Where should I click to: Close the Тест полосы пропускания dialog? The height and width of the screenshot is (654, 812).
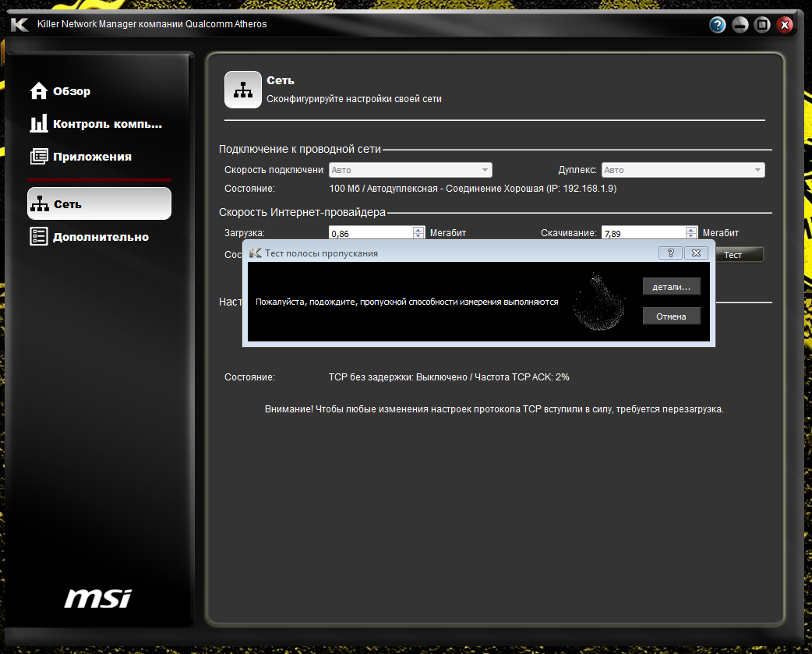(x=696, y=253)
